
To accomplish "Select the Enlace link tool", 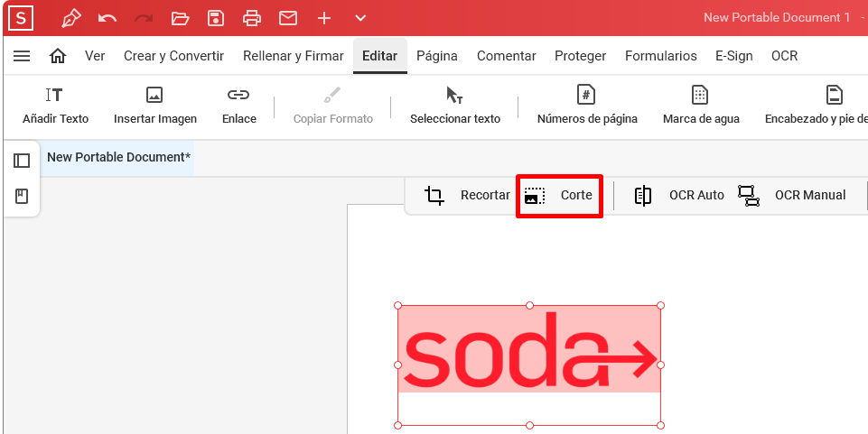I will click(x=239, y=106).
